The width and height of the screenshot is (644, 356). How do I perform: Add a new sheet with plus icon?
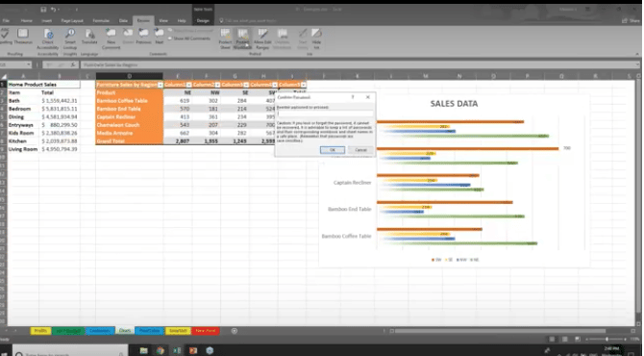coord(235,331)
